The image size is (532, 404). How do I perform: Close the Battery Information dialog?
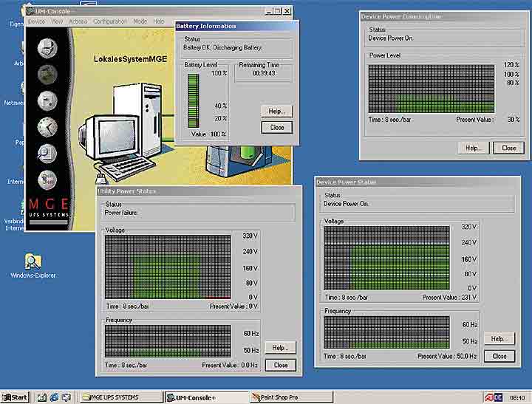click(277, 127)
